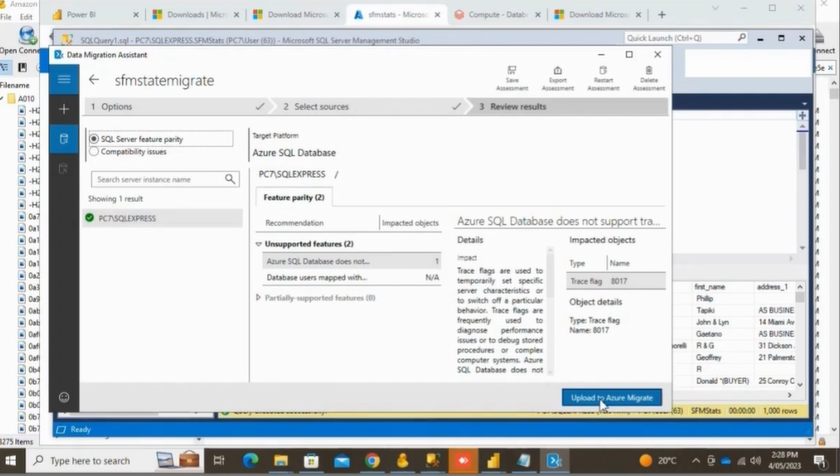Open Mail app from taskbar
The image size is (840, 476).
coord(342,460)
